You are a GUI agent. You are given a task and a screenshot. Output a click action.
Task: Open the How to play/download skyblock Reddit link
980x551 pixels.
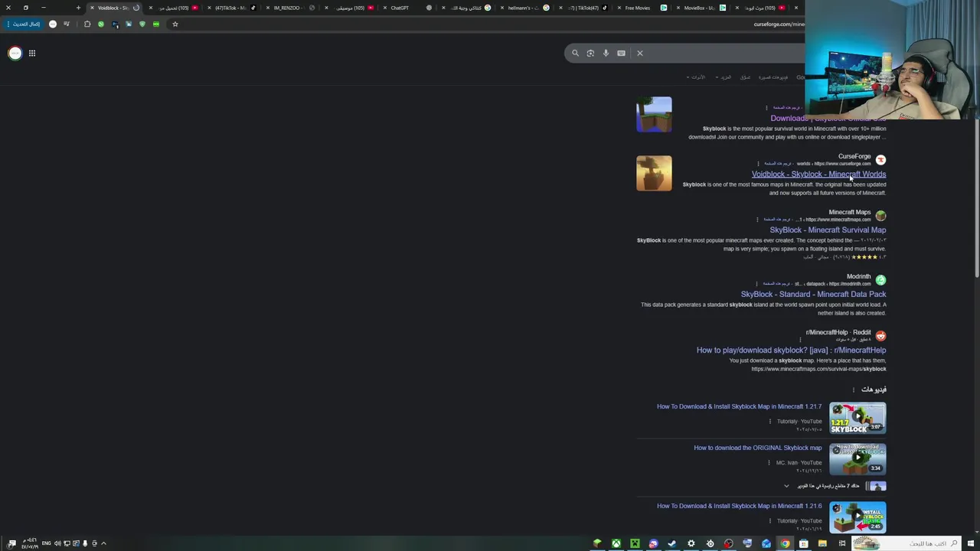tap(791, 350)
